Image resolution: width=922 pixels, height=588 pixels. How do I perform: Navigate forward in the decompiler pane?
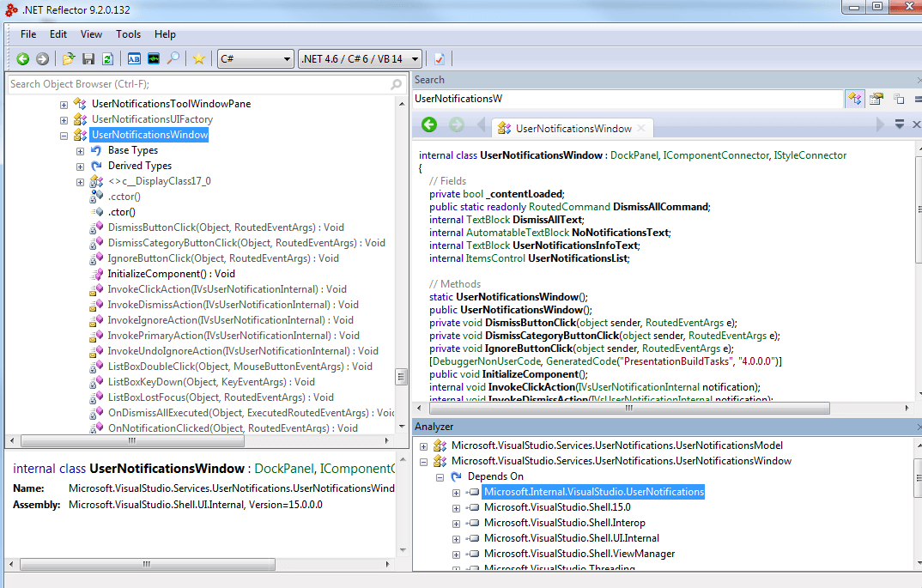[457, 124]
